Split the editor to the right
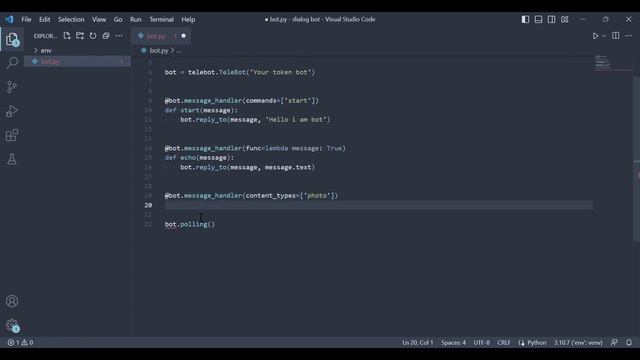Image resolution: width=640 pixels, height=360 pixels. tap(616, 36)
